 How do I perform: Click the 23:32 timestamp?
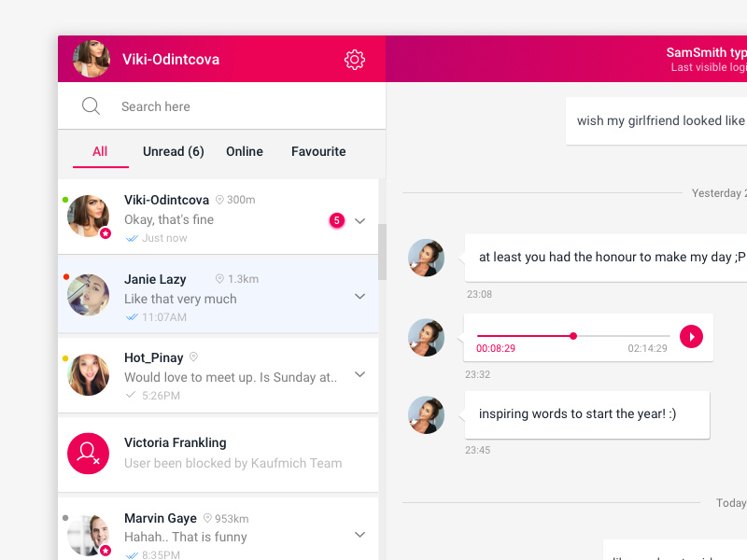(477, 374)
